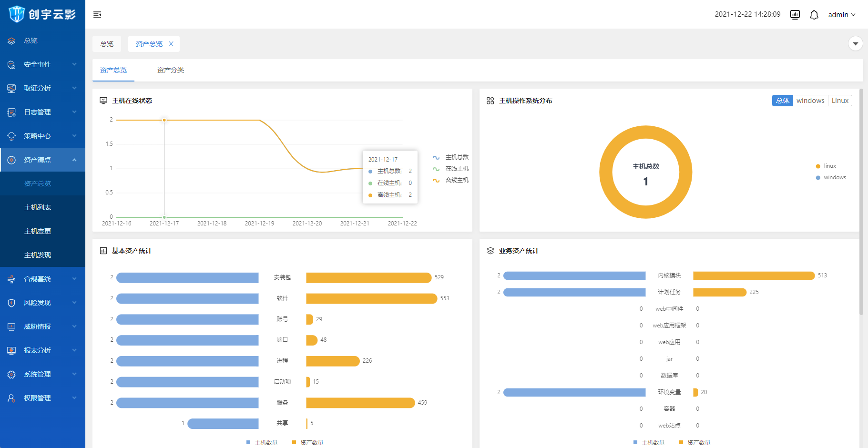
Task: Switch to the 资产分类 tab
Action: [x=171, y=70]
